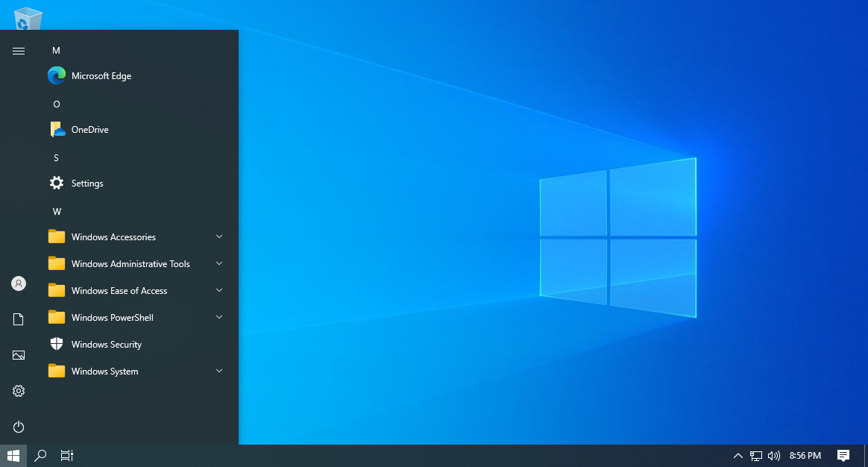Launch OneDrive from the app list

[137, 130]
